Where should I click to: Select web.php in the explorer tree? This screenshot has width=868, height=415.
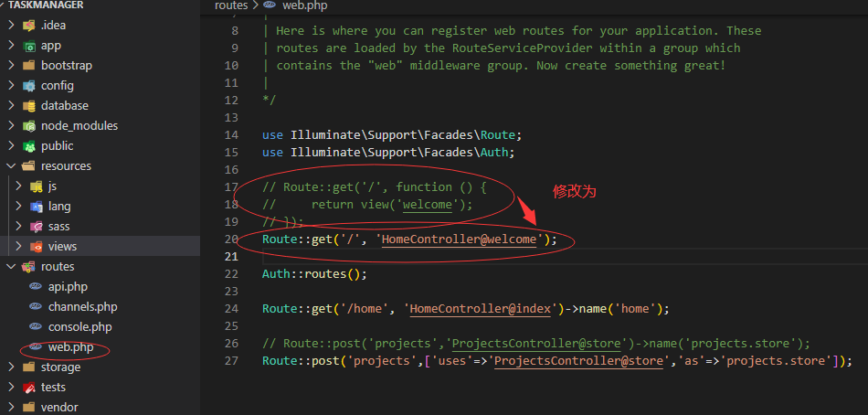70,347
